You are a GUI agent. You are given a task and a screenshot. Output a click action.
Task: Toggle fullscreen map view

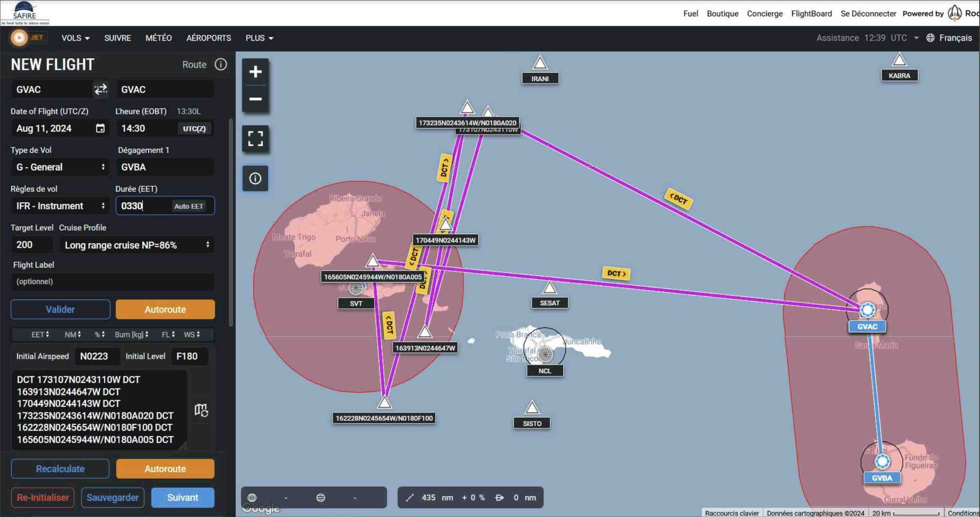[255, 139]
